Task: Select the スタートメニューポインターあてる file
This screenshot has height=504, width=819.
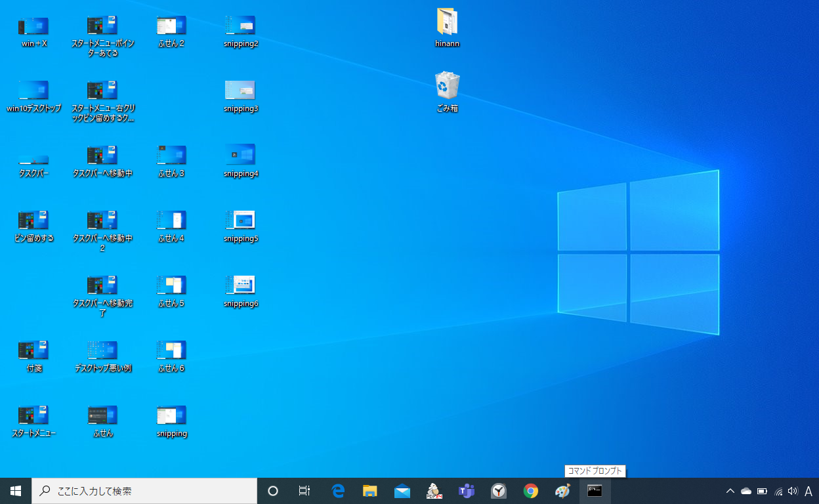Action: point(103,36)
